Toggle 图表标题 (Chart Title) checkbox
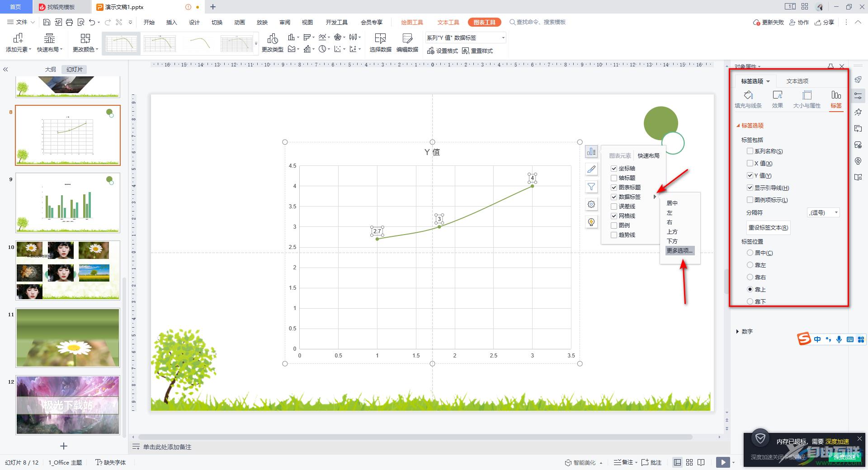 [x=614, y=188]
